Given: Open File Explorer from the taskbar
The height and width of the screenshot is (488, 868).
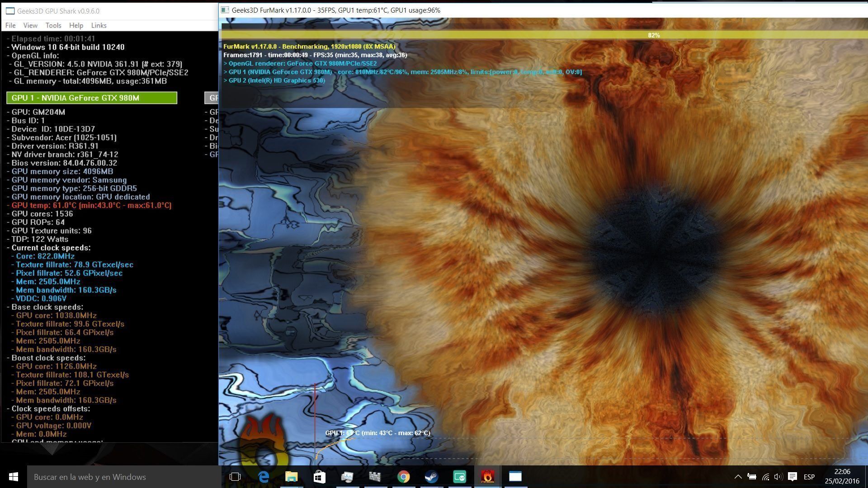Looking at the screenshot, I should tap(292, 477).
